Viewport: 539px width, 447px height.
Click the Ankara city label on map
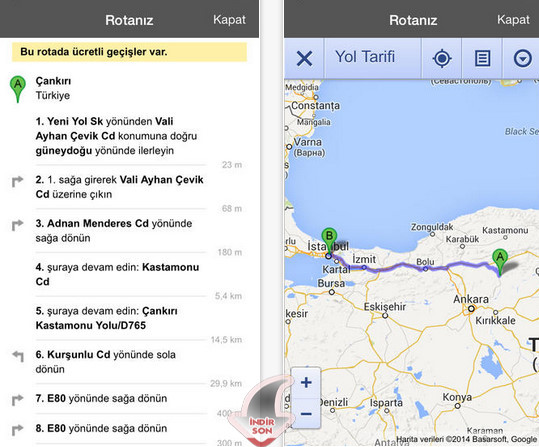(x=471, y=299)
